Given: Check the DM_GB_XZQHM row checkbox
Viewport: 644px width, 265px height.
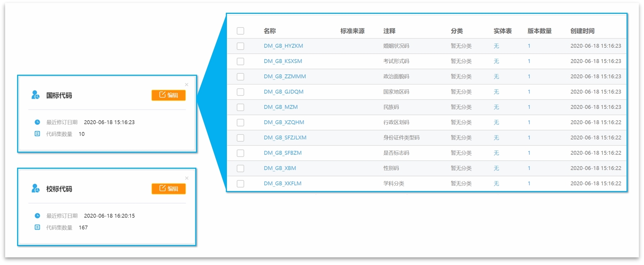Looking at the screenshot, I should tap(240, 123).
